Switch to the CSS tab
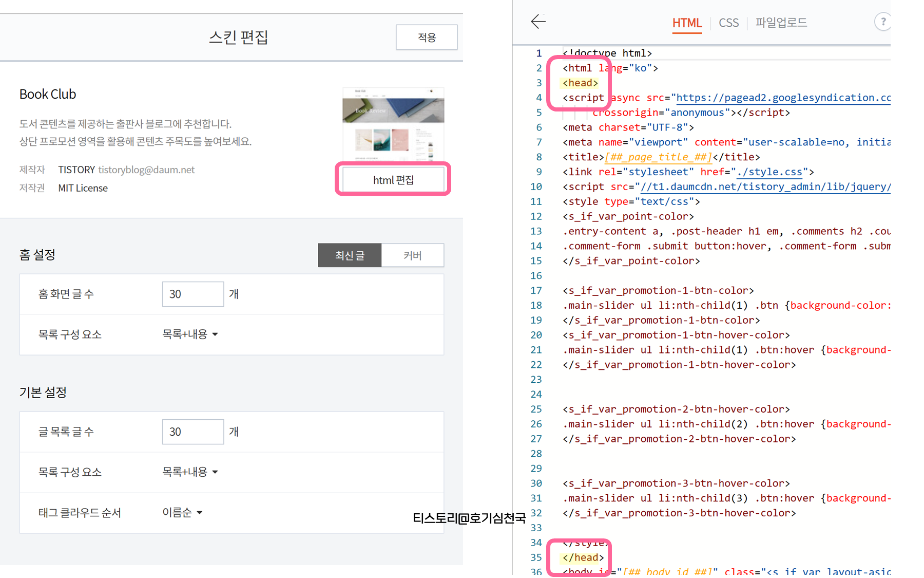Image resolution: width=924 pixels, height=578 pixels. [x=728, y=23]
